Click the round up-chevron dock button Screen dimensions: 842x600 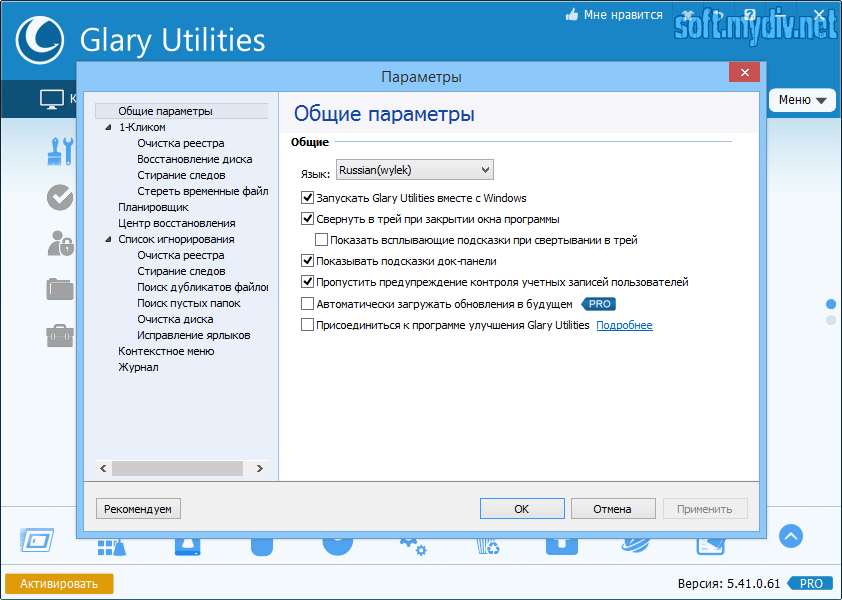[x=791, y=536]
